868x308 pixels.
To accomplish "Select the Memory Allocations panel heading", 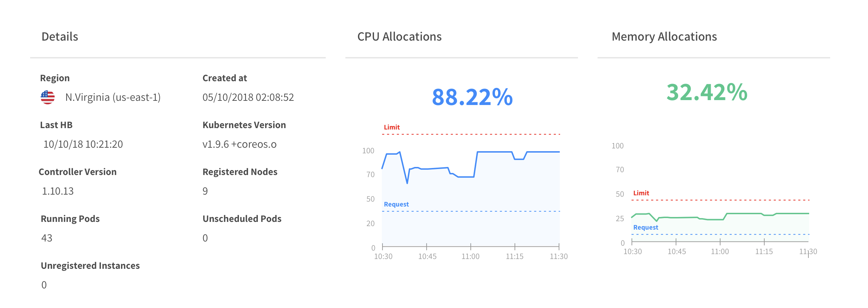I will pos(664,37).
